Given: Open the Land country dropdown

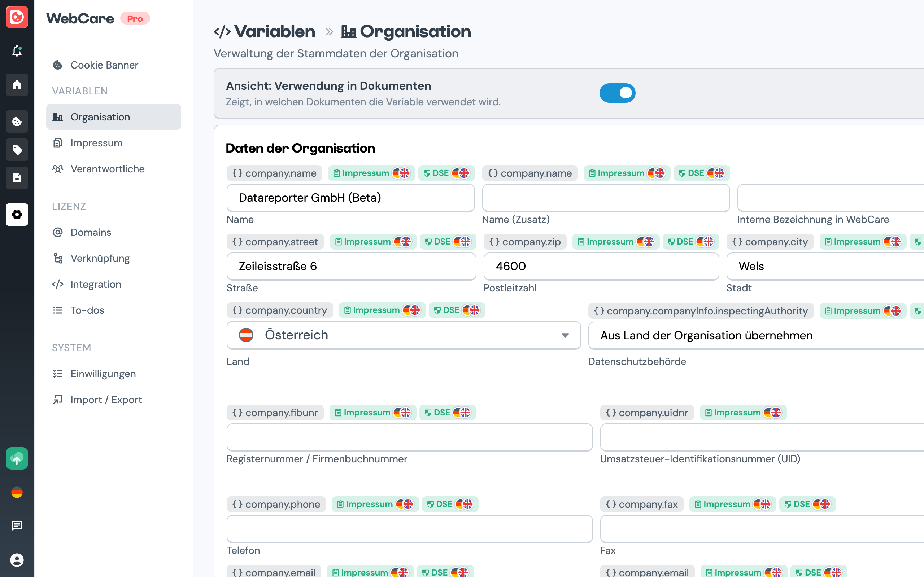Looking at the screenshot, I should 403,335.
